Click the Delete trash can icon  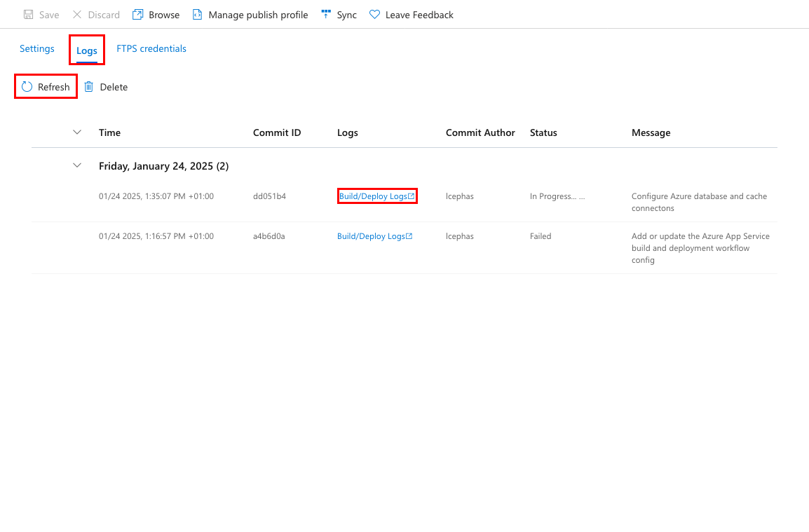[x=88, y=86]
